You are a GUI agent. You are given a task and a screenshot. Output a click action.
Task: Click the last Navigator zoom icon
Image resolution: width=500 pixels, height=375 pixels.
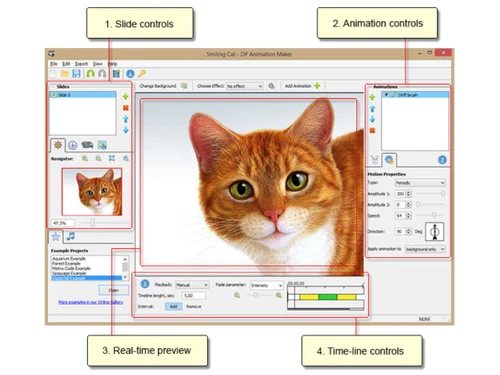point(126,159)
